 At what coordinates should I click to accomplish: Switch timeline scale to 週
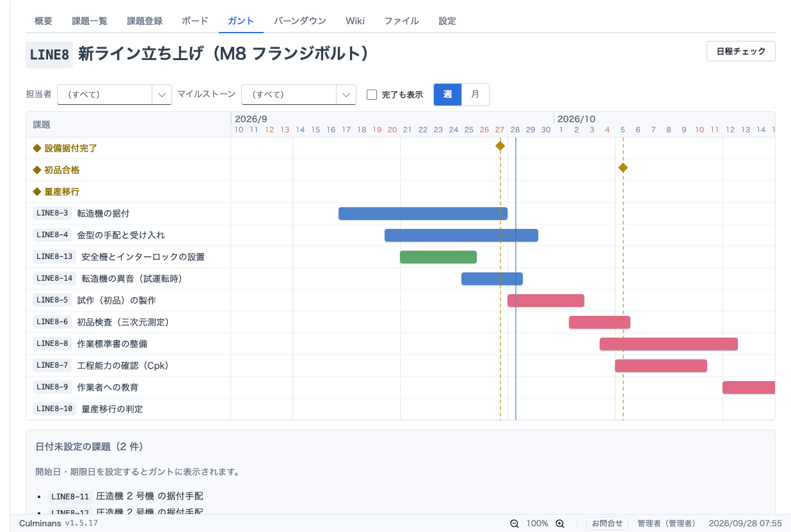coord(447,94)
